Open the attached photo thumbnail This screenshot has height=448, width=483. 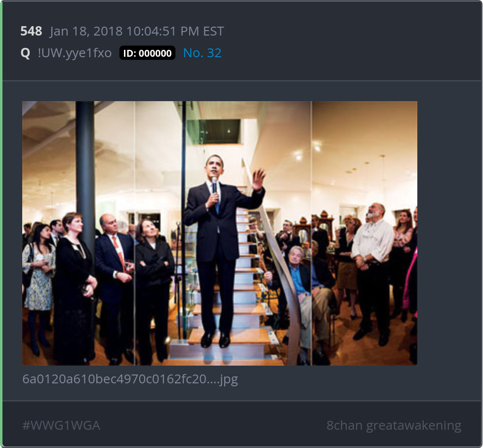220,233
